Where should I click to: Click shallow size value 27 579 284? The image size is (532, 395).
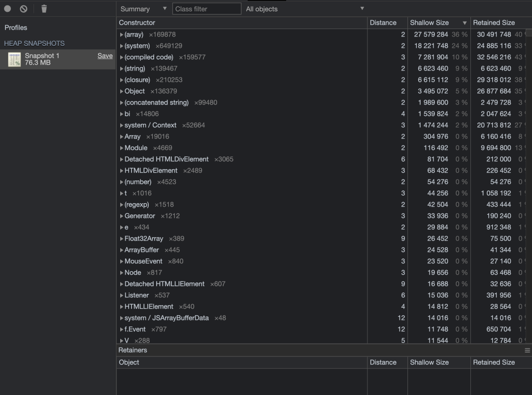point(431,35)
